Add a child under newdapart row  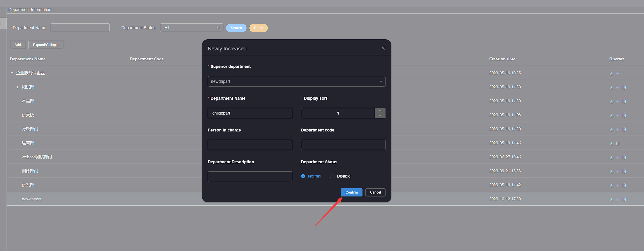pos(617,199)
